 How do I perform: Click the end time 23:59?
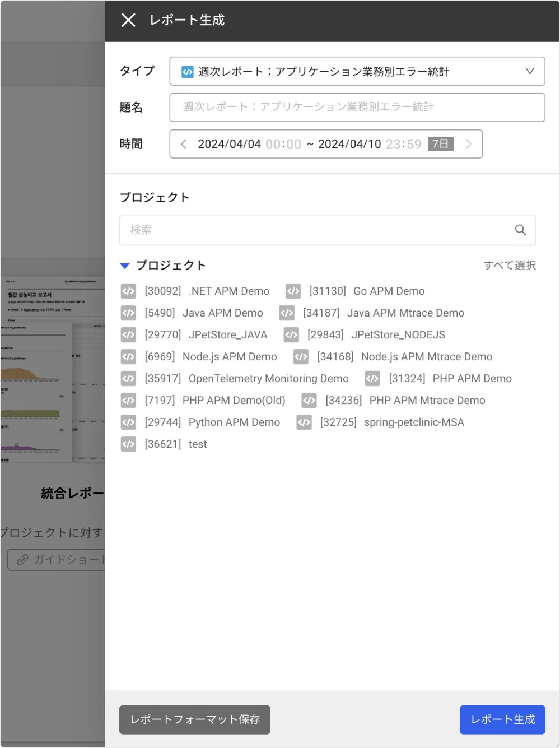[403, 144]
